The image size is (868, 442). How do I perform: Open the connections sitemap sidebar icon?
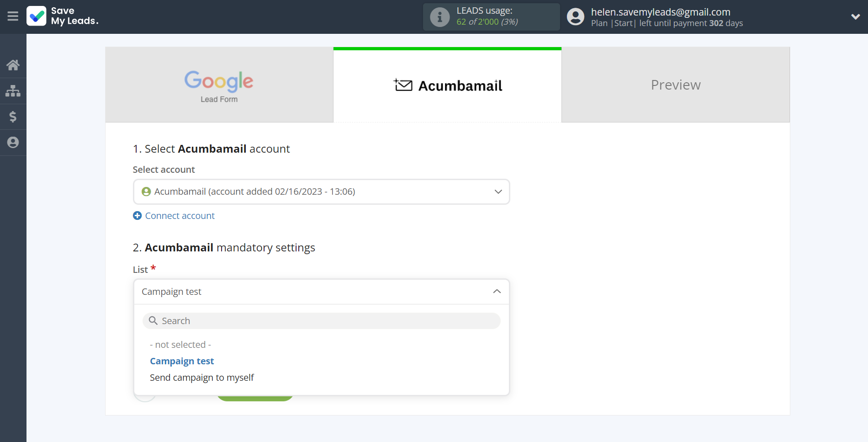(x=13, y=91)
